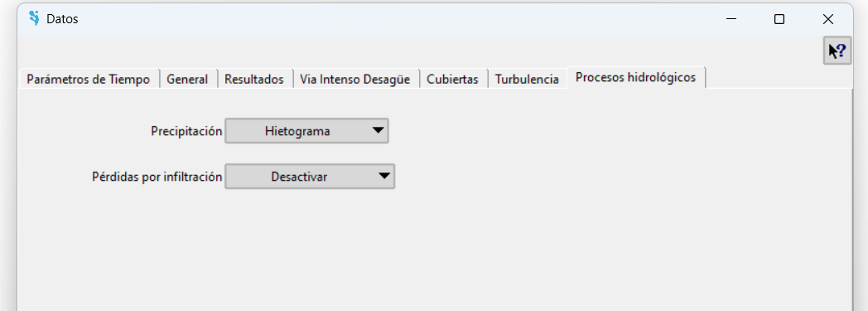Switch to the Turbulencia tab
The image size is (868, 311).
tap(527, 80)
